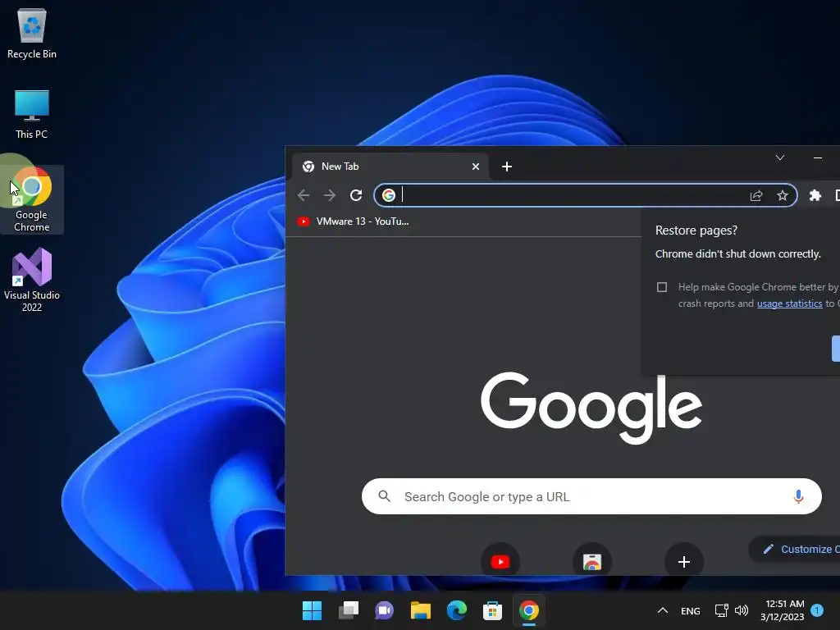The image size is (840, 630).
Task: Add a new shortcut tile
Action: point(683,561)
